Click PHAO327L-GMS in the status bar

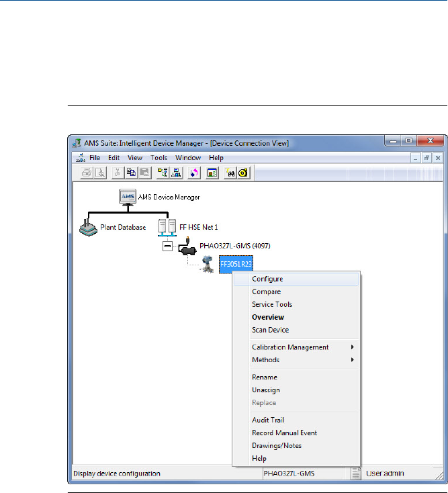click(289, 474)
